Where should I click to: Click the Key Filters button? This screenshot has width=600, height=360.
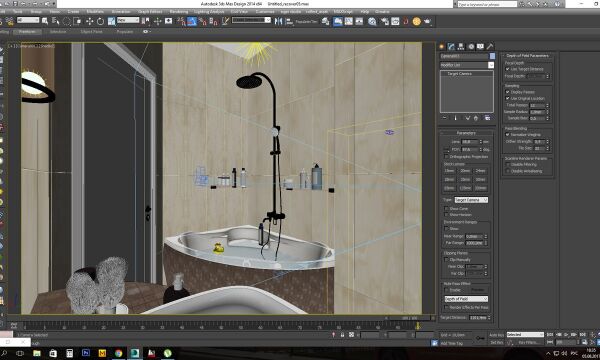[530, 342]
